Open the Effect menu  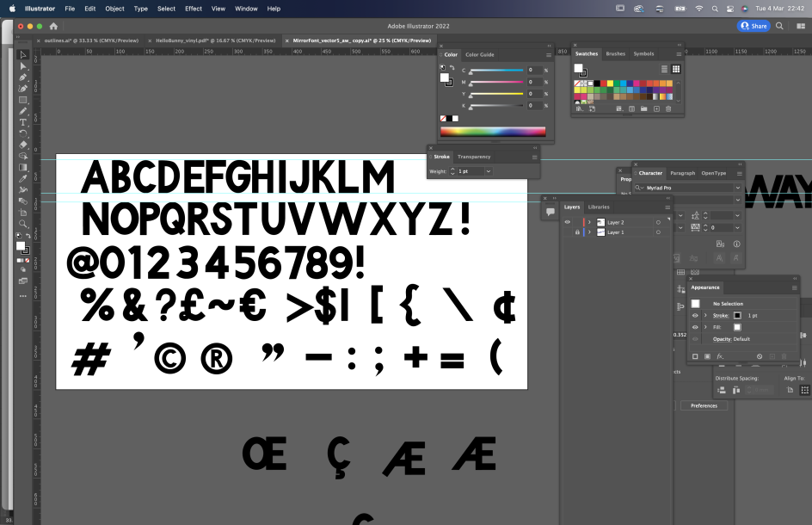point(194,9)
